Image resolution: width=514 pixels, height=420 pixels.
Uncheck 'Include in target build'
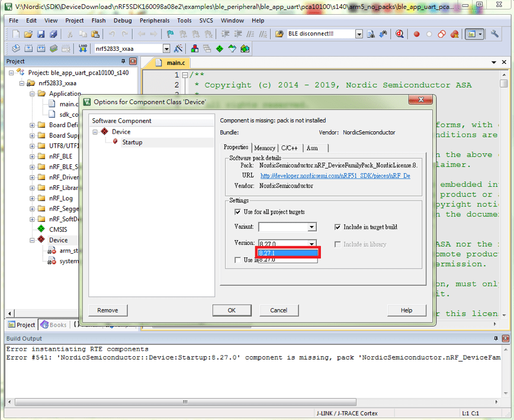(x=338, y=227)
